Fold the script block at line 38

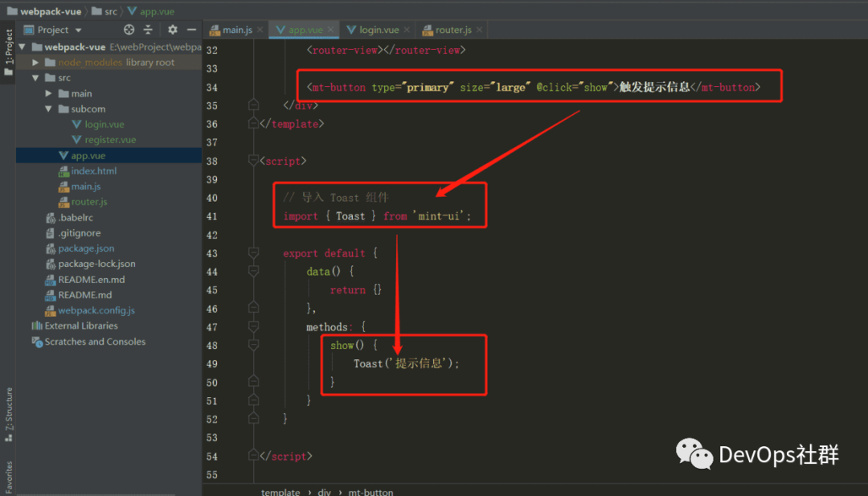(253, 161)
